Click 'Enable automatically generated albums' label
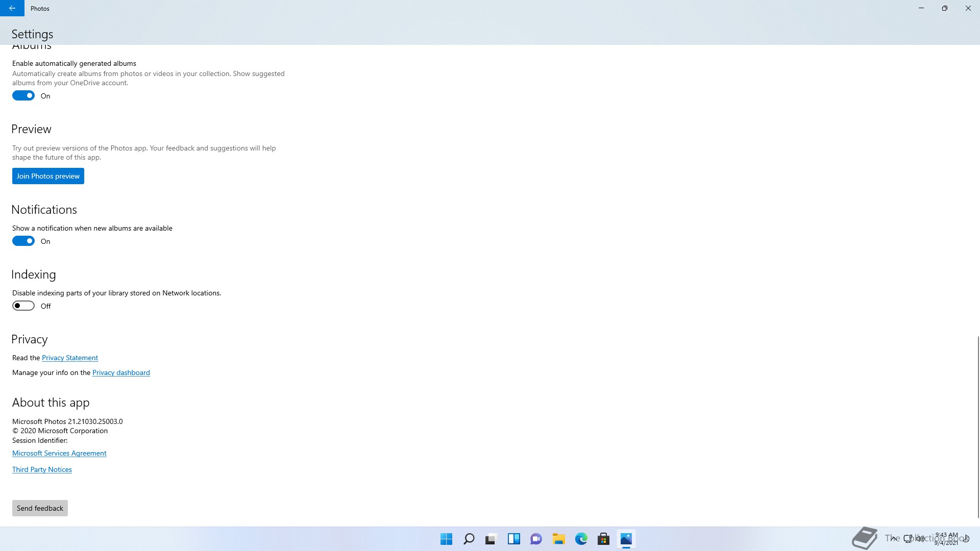 pyautogui.click(x=74, y=63)
